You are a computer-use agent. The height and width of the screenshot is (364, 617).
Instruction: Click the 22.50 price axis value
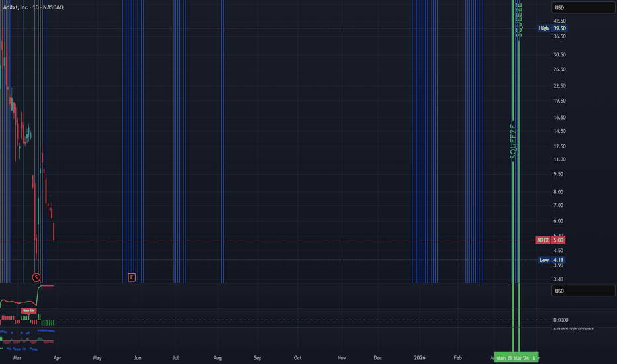559,86
